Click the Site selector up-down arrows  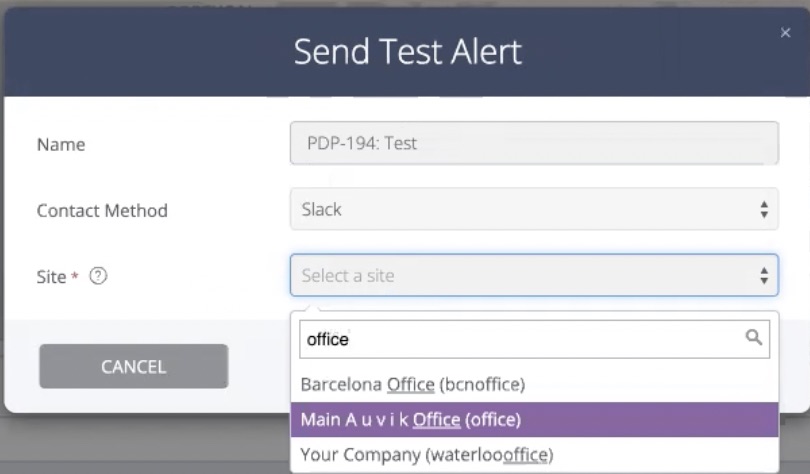point(764,275)
